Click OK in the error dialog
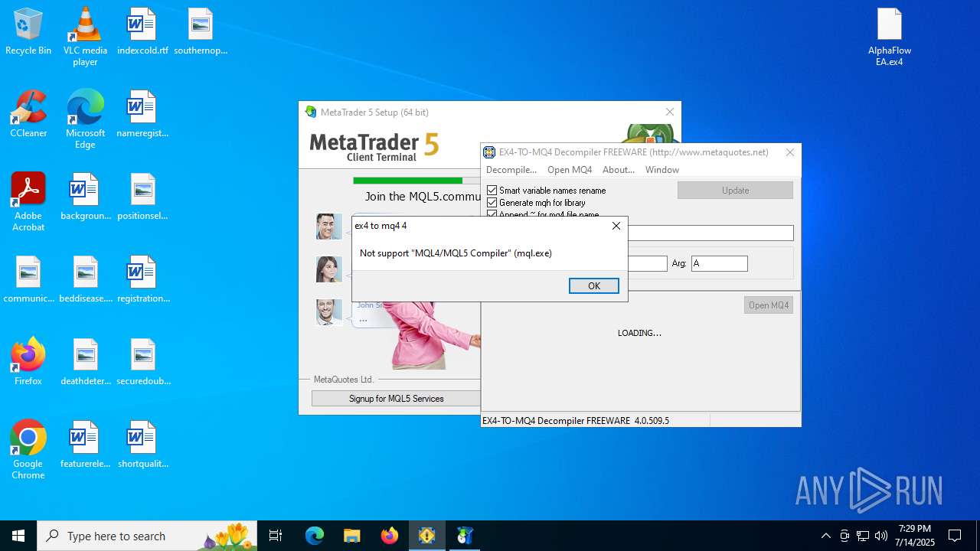Screen dimensions: 980x551 (x=594, y=285)
